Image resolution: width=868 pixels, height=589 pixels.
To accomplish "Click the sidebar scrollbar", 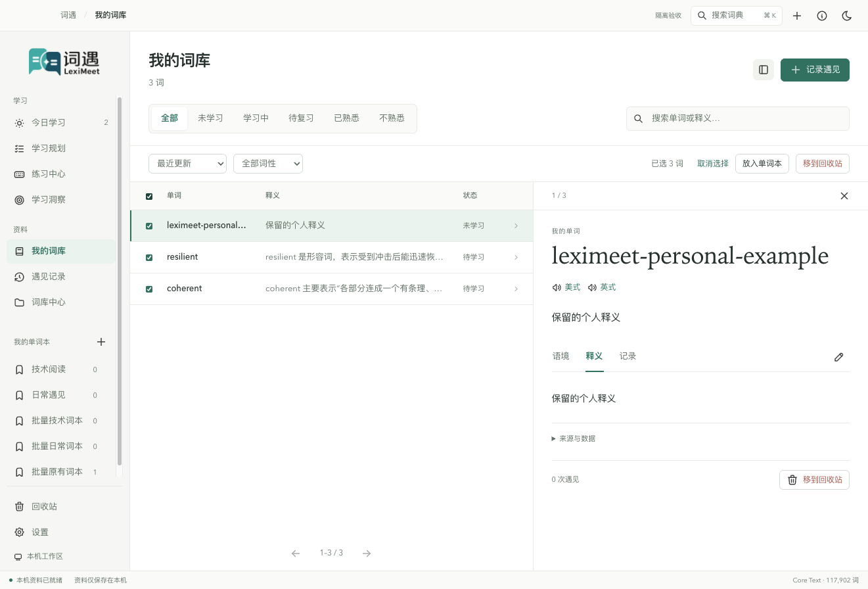I will coord(120,282).
